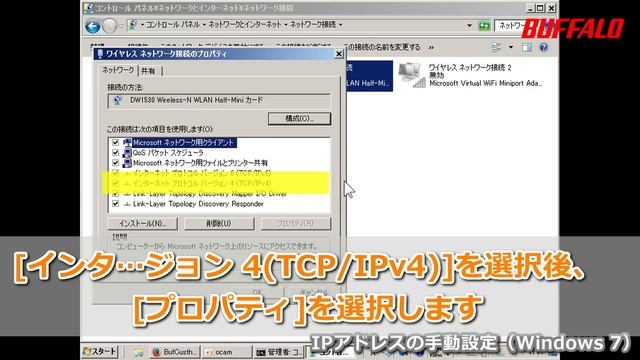Open the Firefox BufCusth taskbar button

click(x=174, y=352)
